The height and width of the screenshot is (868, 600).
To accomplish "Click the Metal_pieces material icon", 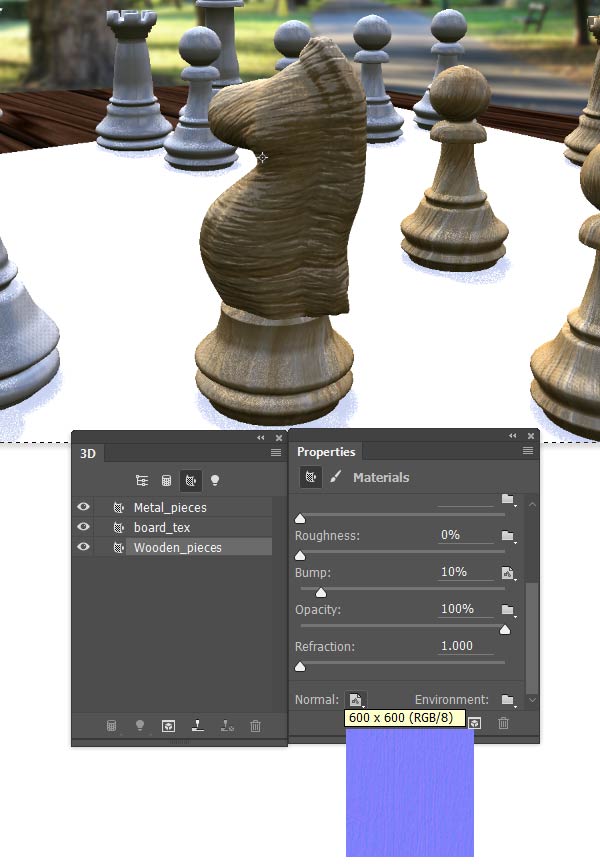I will (x=118, y=507).
